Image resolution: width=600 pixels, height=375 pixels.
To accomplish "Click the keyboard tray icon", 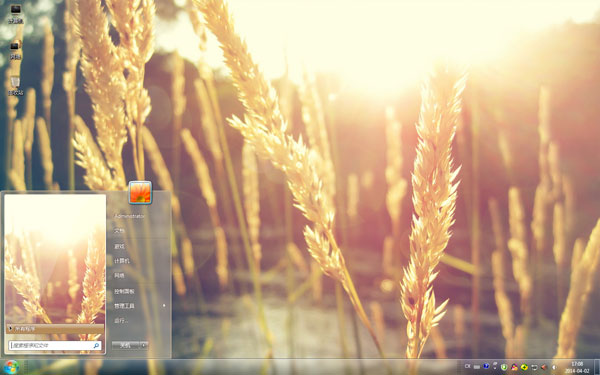I will 477,367.
